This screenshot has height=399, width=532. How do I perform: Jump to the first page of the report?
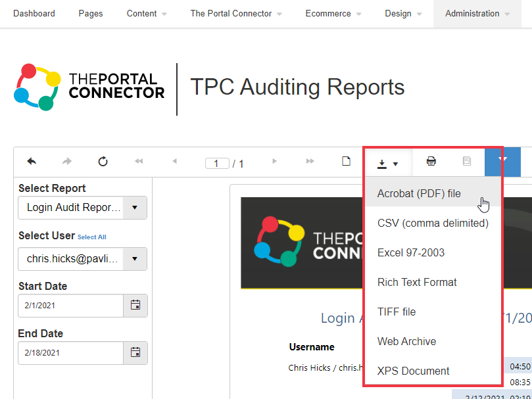(x=139, y=161)
